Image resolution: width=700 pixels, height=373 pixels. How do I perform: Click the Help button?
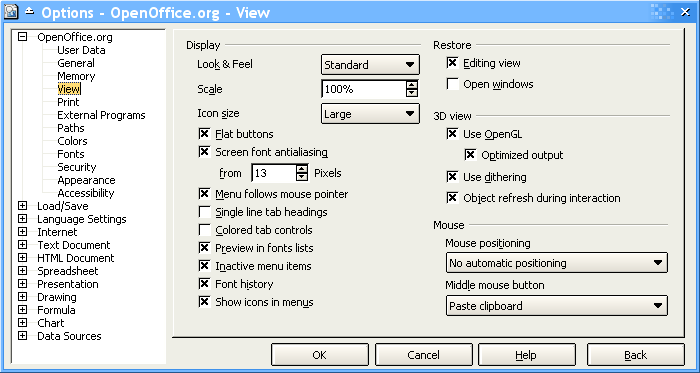(x=525, y=355)
